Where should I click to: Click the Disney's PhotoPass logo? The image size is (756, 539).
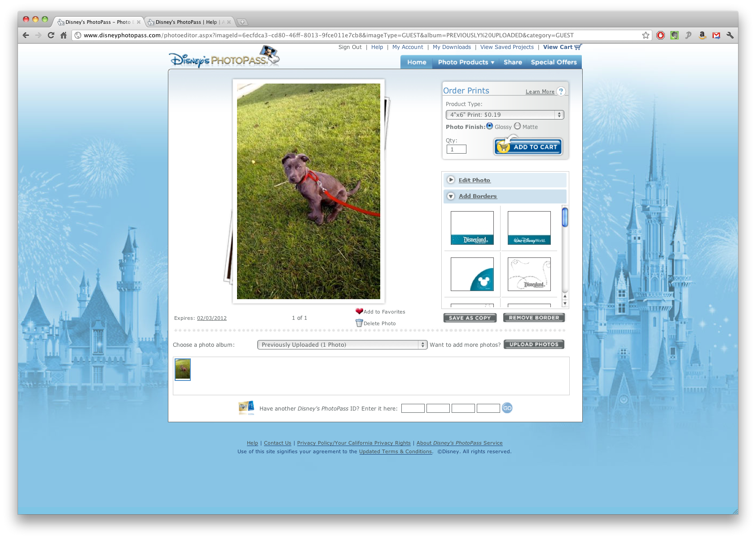tap(224, 57)
